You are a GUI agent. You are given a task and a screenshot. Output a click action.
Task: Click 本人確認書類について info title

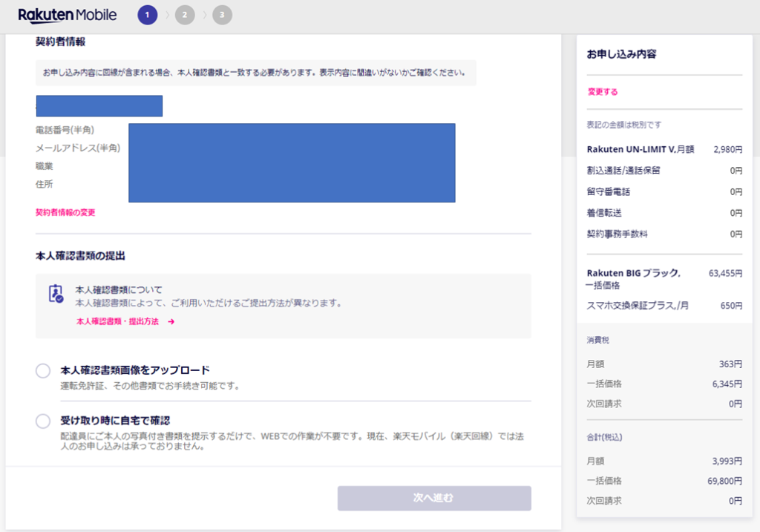click(119, 289)
